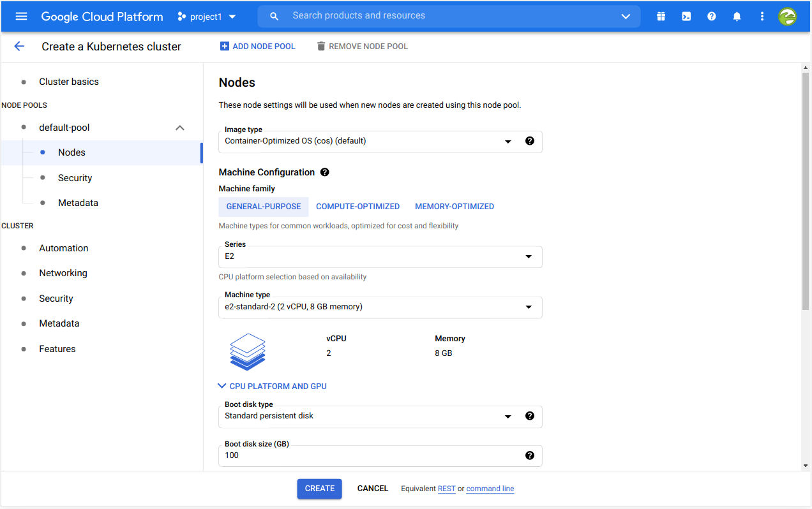Collapse the default-pool tree section

click(180, 128)
